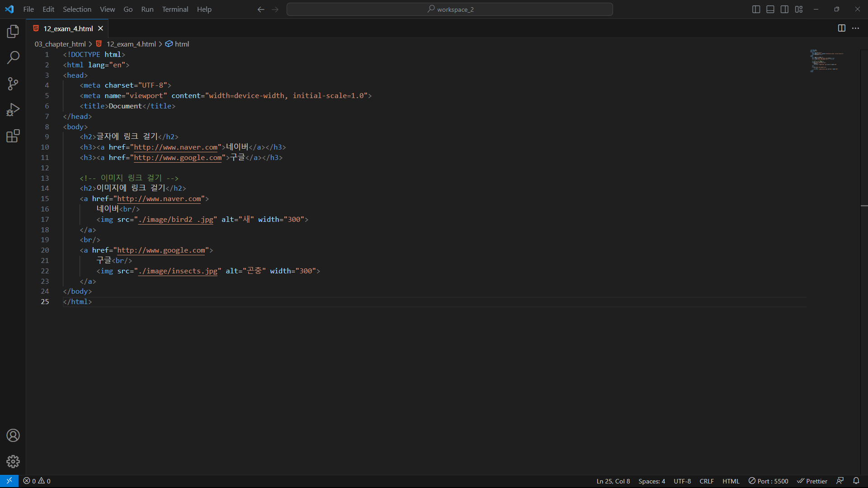The width and height of the screenshot is (868, 488).
Task: Click Port: 5500 Live Server button
Action: point(768,481)
